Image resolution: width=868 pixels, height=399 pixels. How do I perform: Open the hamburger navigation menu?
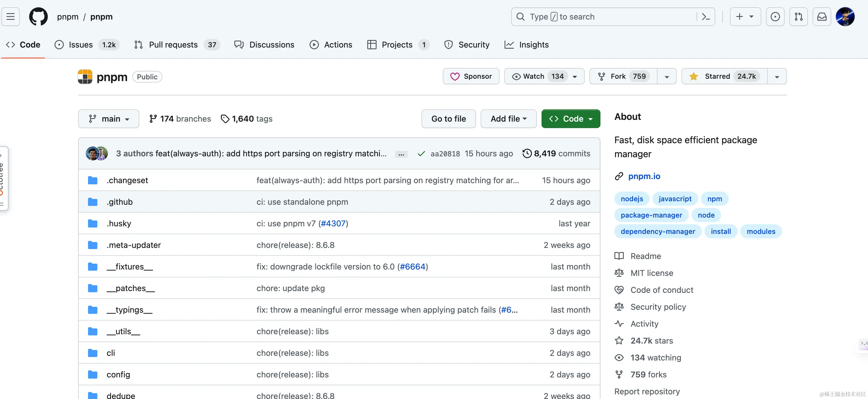pos(10,17)
